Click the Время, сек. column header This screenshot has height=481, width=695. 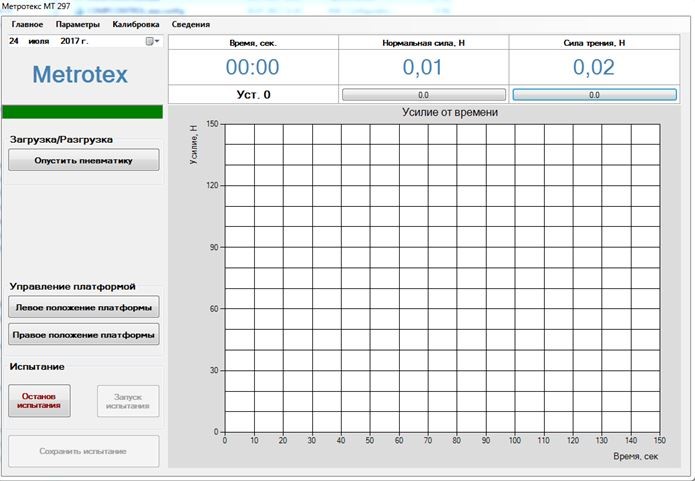253,43
